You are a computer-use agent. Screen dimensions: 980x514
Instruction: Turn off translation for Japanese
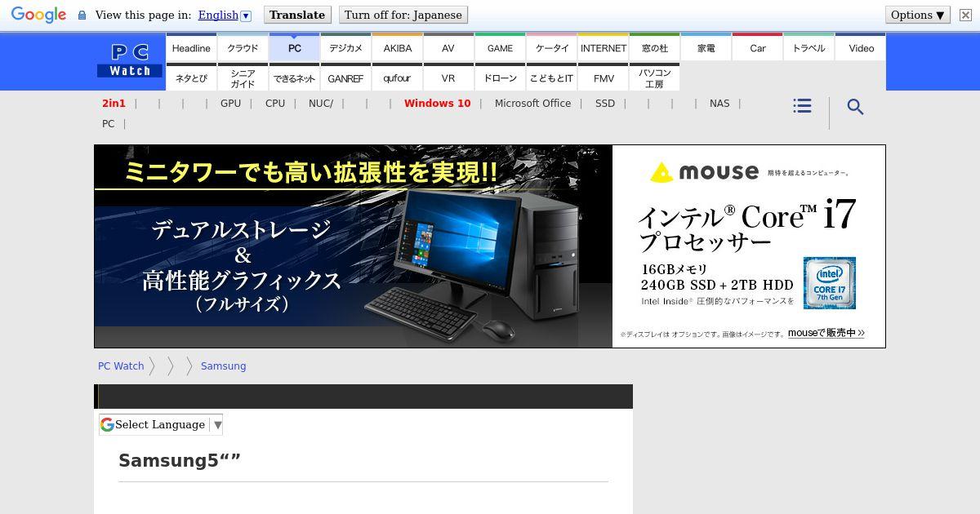[403, 15]
